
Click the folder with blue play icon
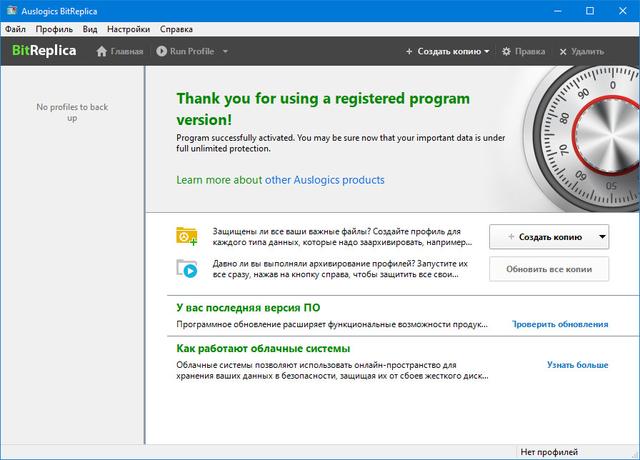187,268
